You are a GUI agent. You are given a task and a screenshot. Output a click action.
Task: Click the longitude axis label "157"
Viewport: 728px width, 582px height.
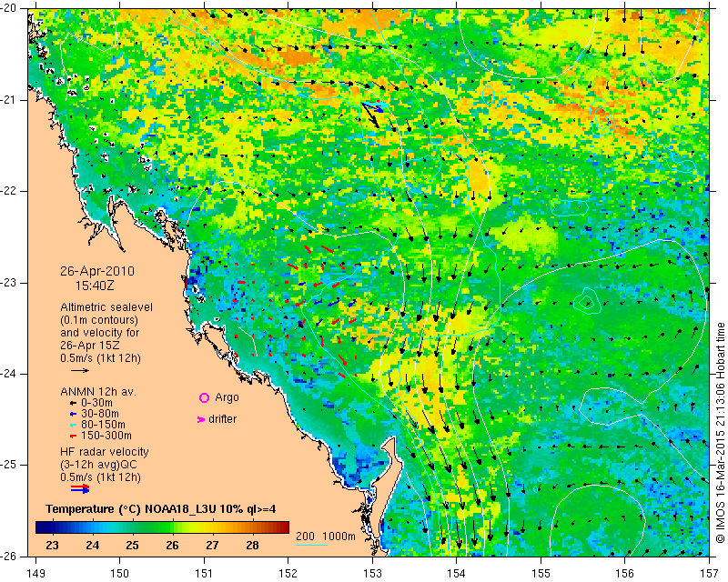click(709, 574)
